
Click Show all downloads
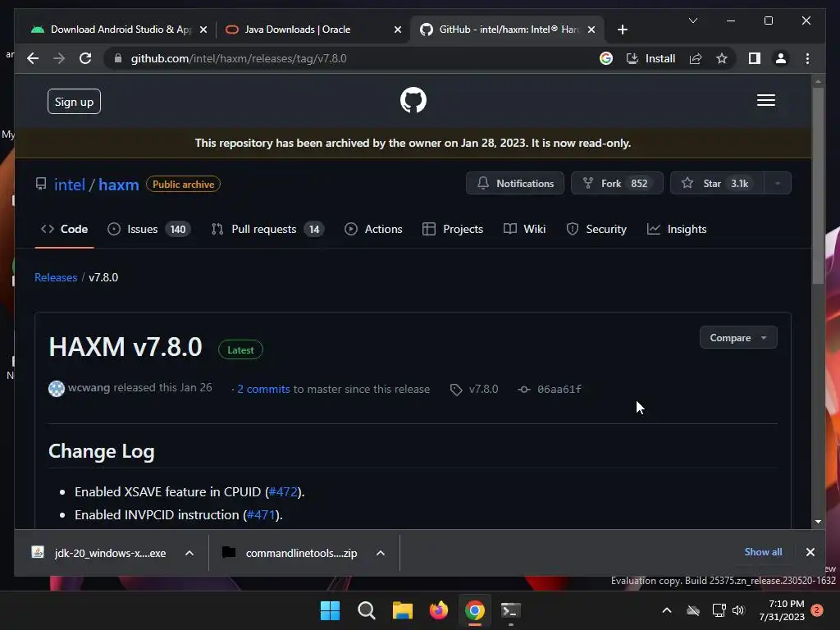[x=763, y=552]
